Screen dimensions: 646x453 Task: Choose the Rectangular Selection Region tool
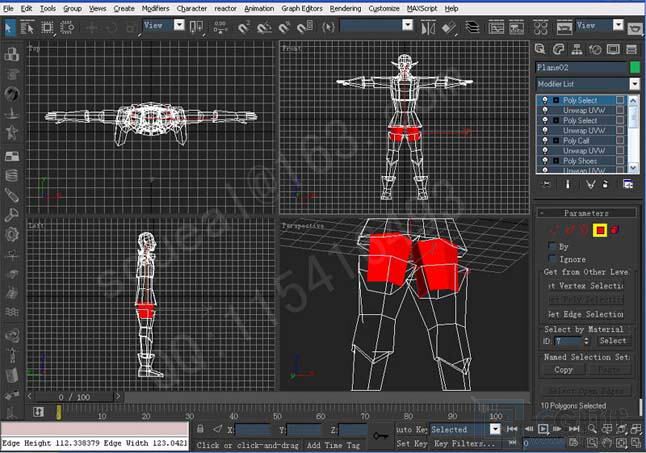(47, 28)
